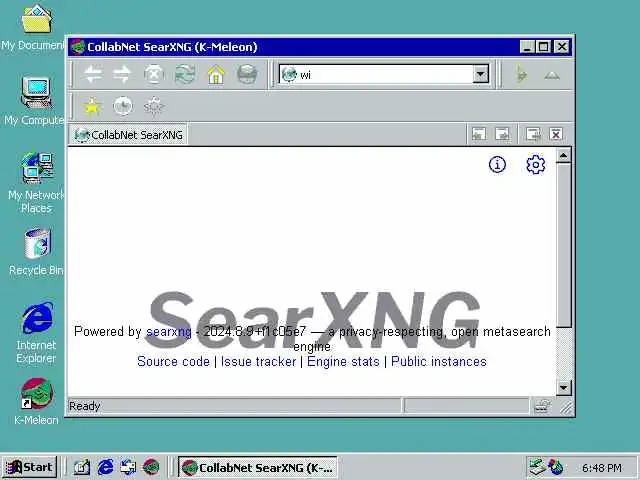
Task: Click the scrollbar down arrow
Action: pyautogui.click(x=564, y=387)
